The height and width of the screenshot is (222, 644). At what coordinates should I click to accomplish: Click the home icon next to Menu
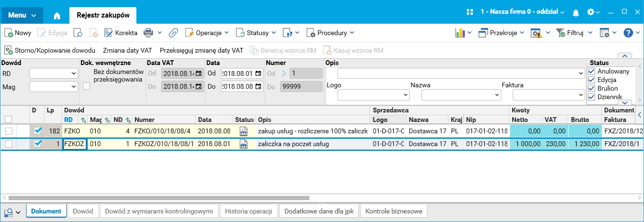pos(57,16)
